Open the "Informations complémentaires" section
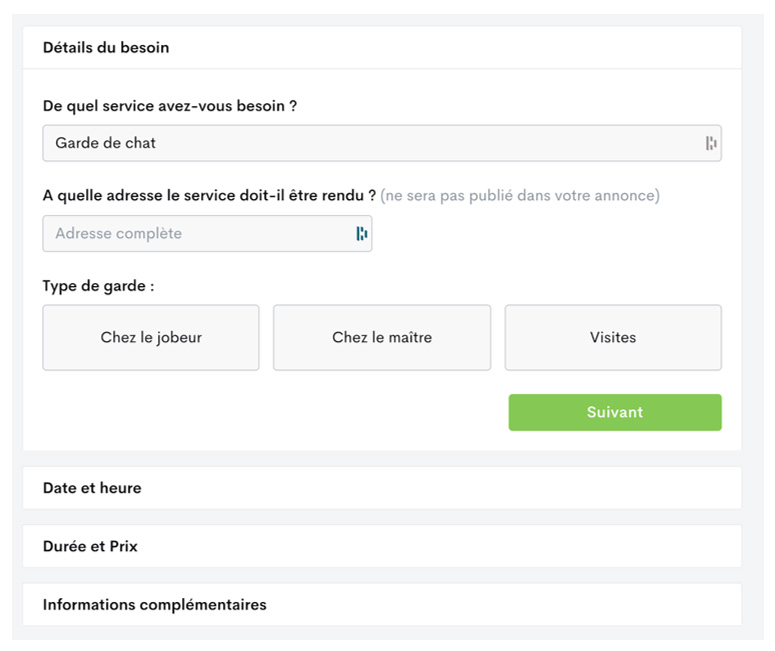The height and width of the screenshot is (651, 775). [382, 605]
